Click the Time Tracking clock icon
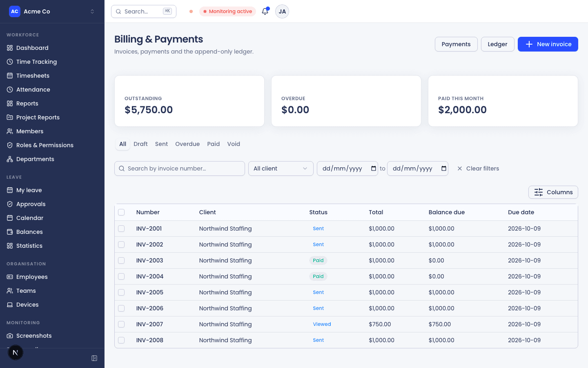This screenshot has width=588, height=368. [10, 62]
